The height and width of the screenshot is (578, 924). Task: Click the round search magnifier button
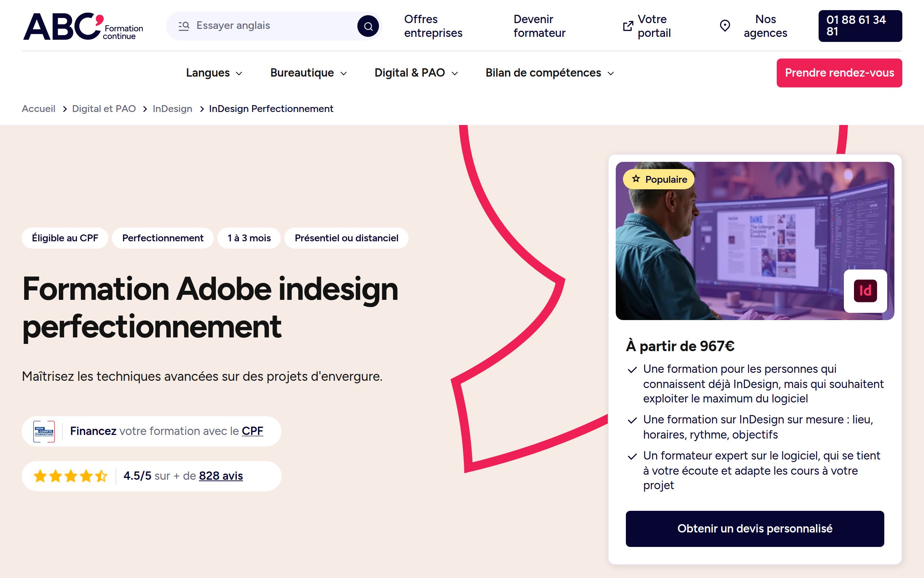point(368,26)
